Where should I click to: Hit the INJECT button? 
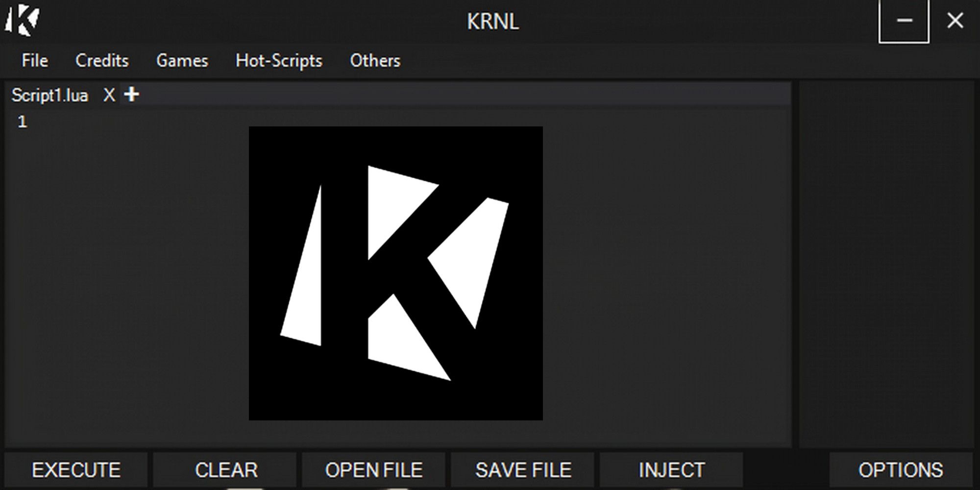click(671, 470)
